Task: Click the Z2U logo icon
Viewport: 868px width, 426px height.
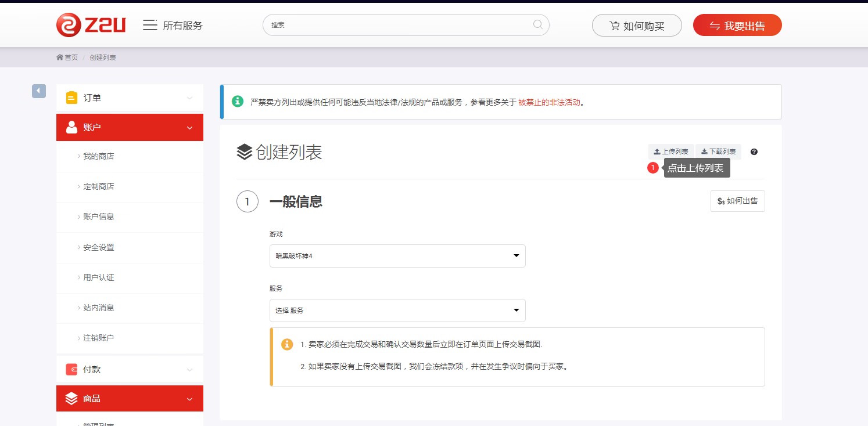Action: [68, 25]
